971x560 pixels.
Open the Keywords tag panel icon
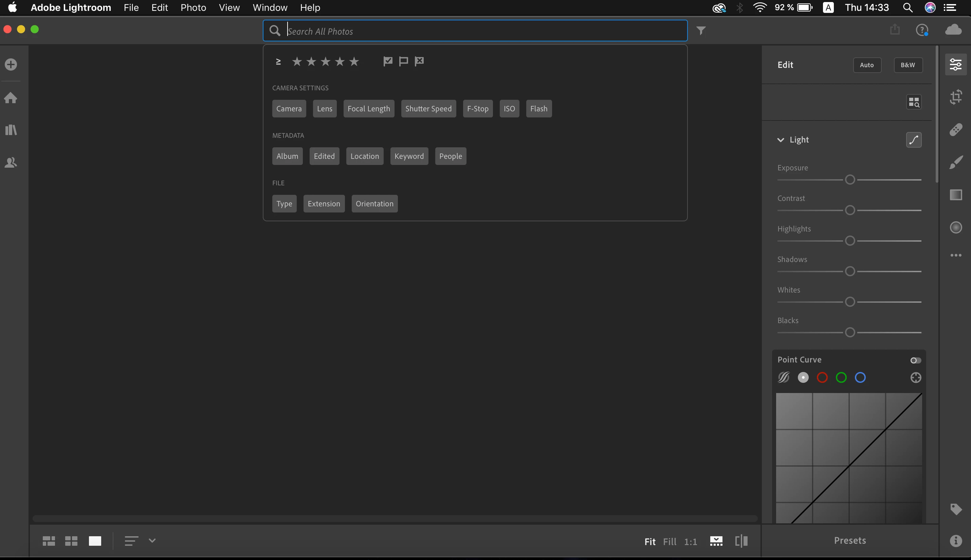(956, 509)
